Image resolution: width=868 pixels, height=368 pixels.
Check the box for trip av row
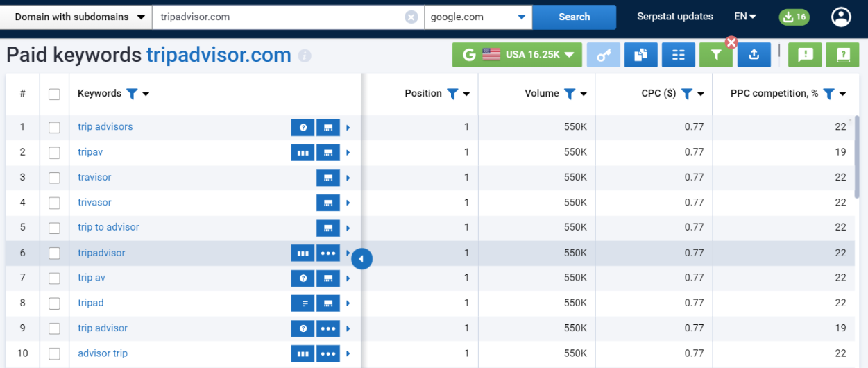[x=54, y=278]
